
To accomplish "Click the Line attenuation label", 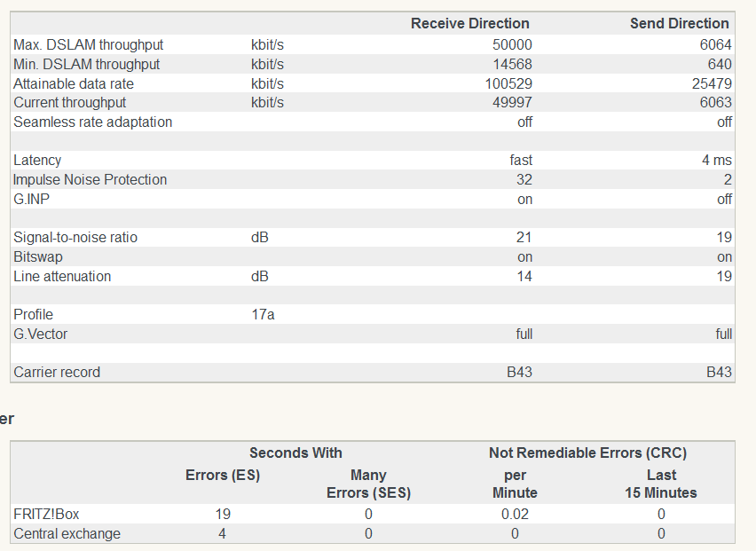I will [62, 276].
